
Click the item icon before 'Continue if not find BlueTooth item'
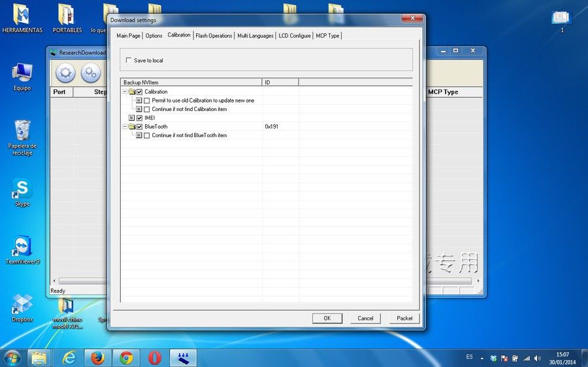139,135
